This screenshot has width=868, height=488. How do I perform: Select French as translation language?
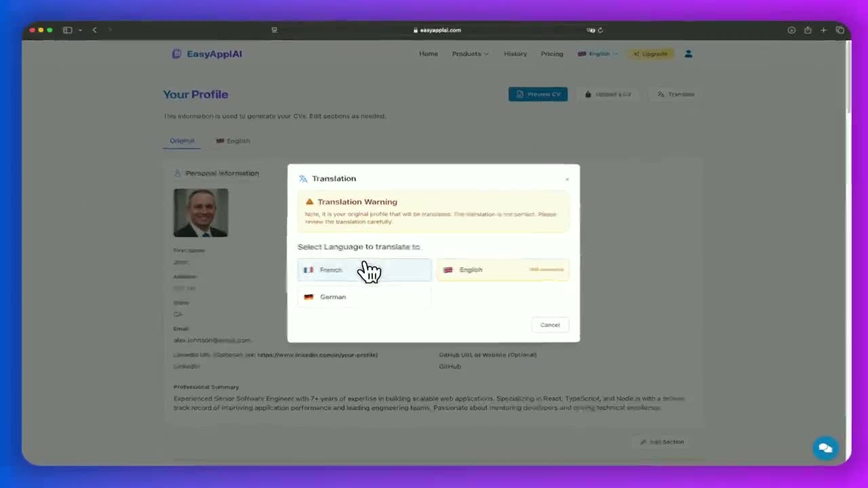[364, 270]
